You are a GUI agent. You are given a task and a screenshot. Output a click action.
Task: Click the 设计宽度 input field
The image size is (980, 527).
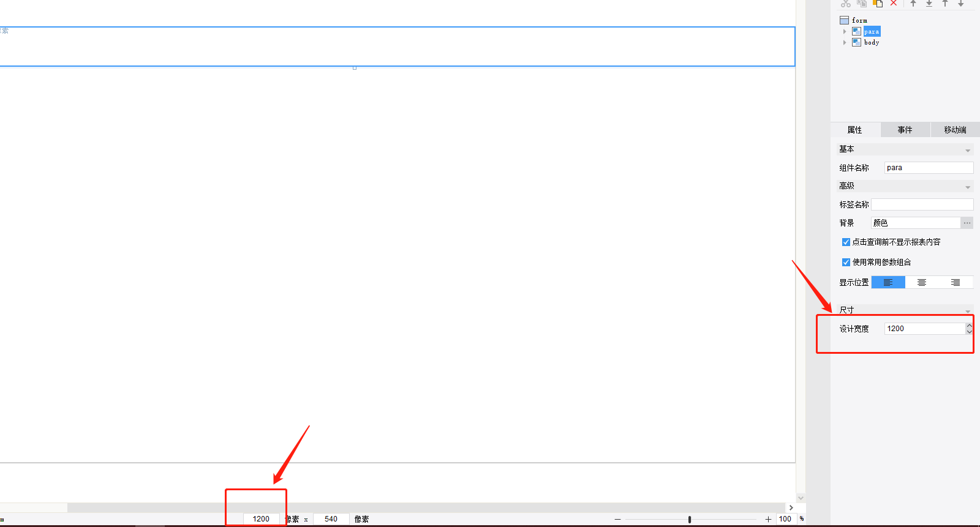[925, 329]
